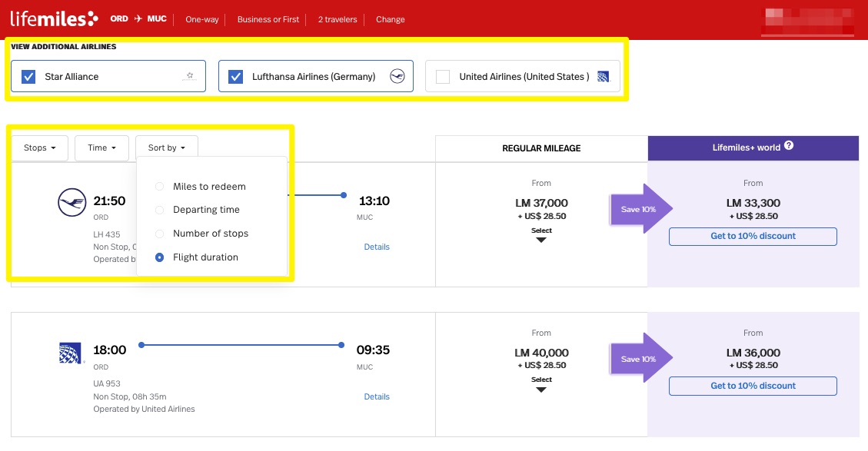Uncheck the Lufthansa Airlines (Germany) checkbox
The image size is (868, 451).
click(236, 77)
